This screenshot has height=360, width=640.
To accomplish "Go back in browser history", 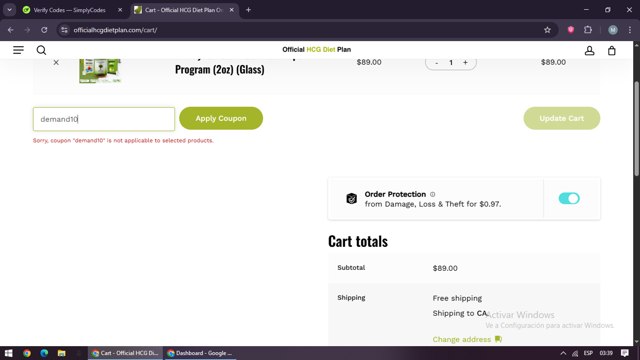I will tap(11, 30).
